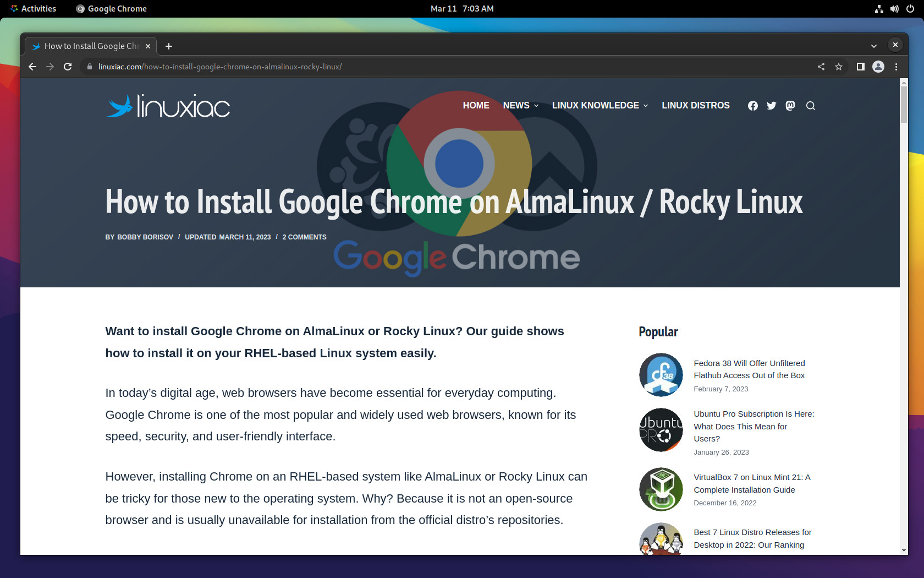Viewport: 924px width, 578px height.
Task: Open the Chrome three-dot menu
Action: pyautogui.click(x=897, y=67)
